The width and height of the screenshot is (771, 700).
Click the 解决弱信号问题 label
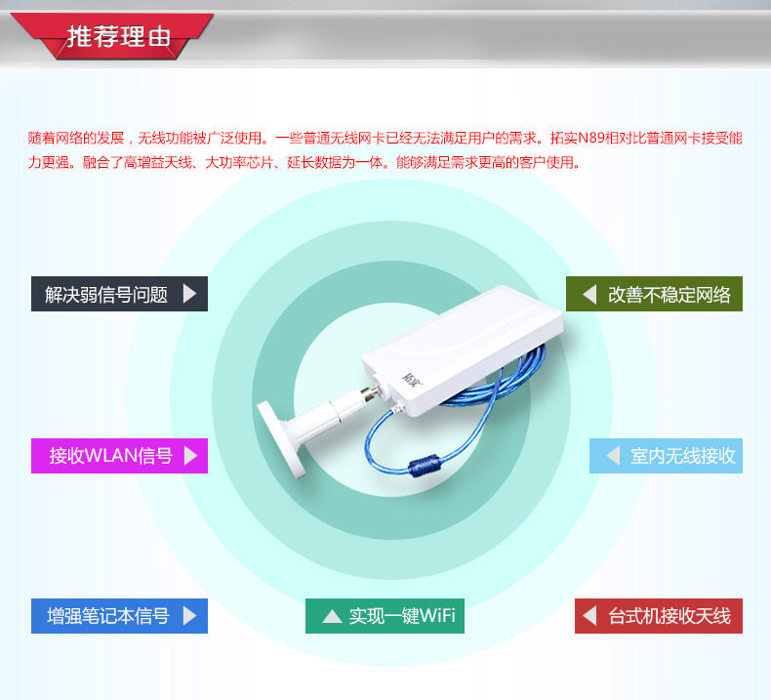click(119, 294)
